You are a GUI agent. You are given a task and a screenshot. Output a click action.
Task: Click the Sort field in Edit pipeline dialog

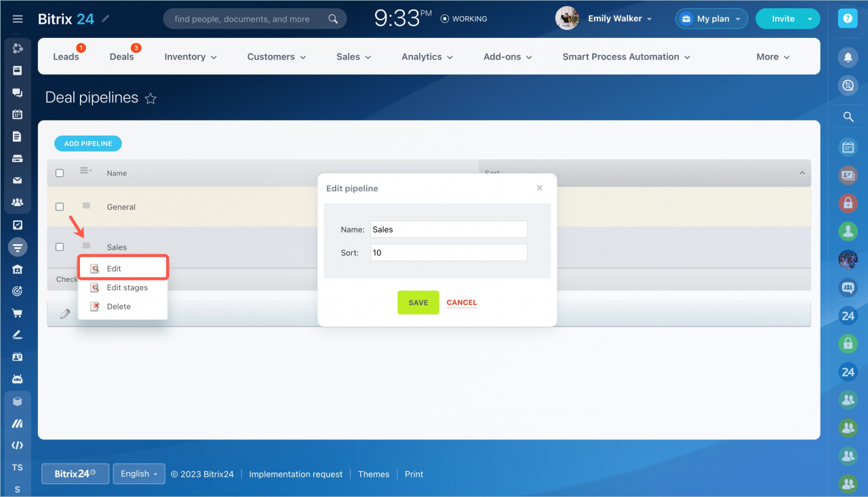449,252
